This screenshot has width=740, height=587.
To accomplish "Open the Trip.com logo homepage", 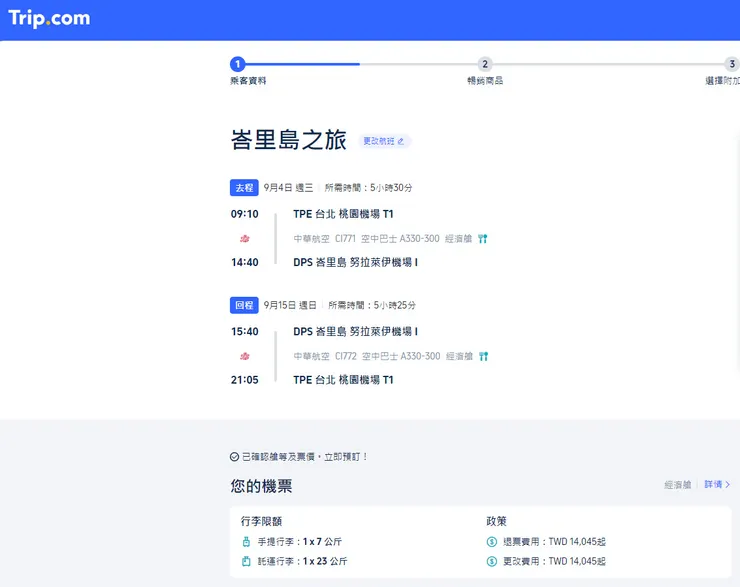I will click(49, 18).
